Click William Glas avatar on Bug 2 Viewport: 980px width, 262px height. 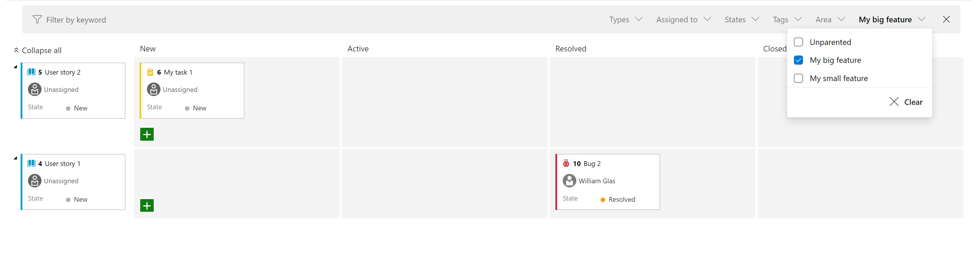[x=569, y=181]
